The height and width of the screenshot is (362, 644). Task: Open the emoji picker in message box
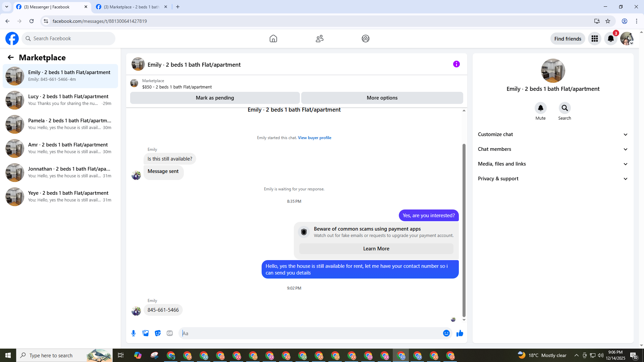(x=446, y=333)
